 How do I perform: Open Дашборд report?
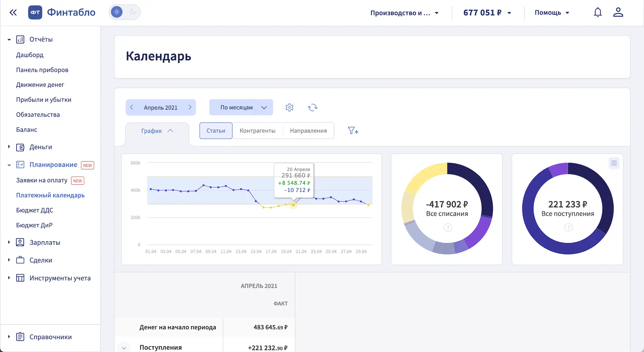(30, 55)
